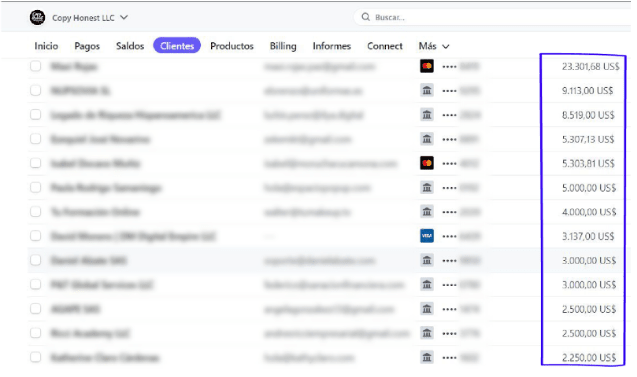
Task: Check the box on the 5.303,81 US$ row
Action: click(36, 163)
